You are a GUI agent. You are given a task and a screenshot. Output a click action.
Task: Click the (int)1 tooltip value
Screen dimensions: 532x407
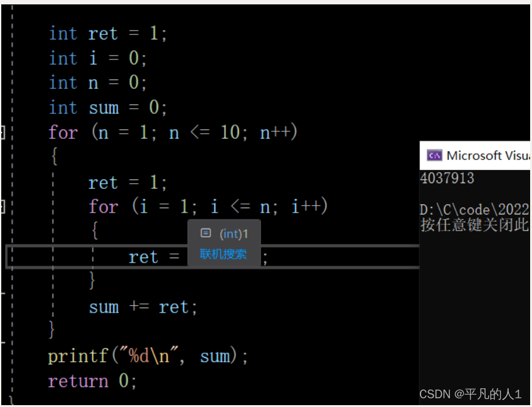tap(234, 234)
